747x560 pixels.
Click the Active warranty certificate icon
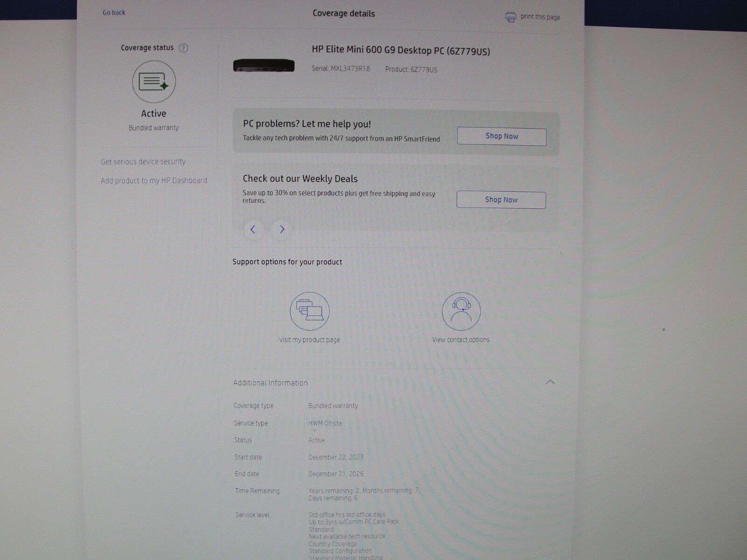[x=154, y=82]
